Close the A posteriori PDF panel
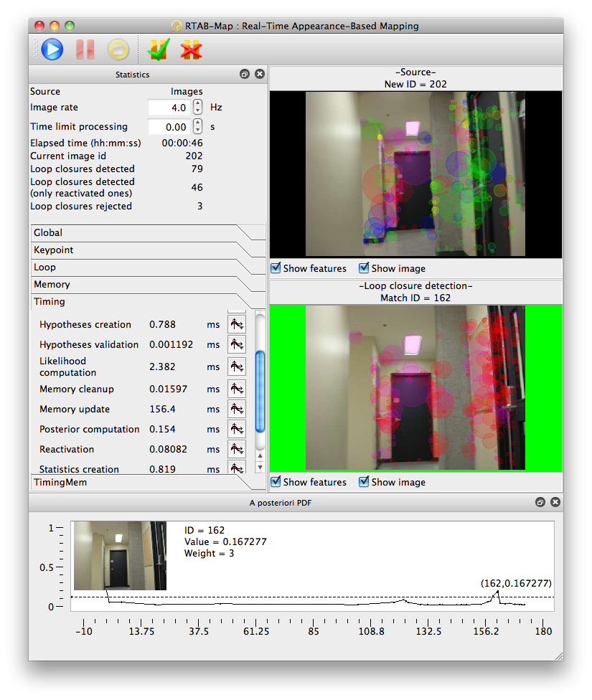This screenshot has width=592, height=700. [555, 503]
